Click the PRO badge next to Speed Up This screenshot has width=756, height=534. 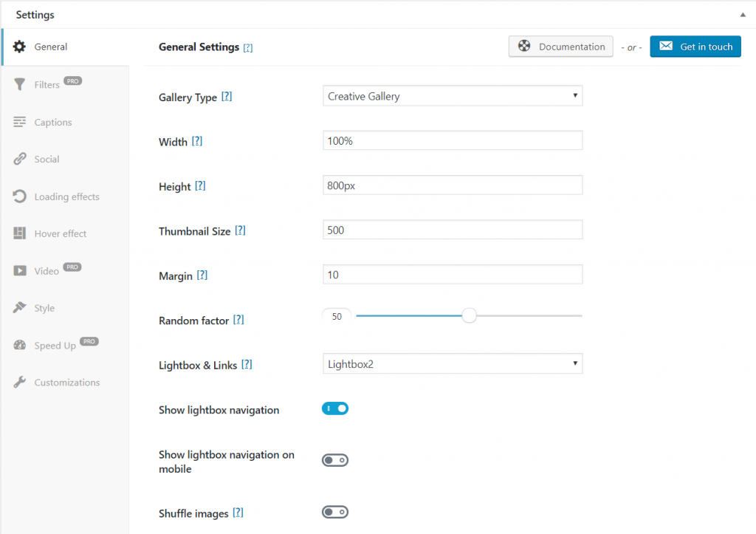point(89,341)
